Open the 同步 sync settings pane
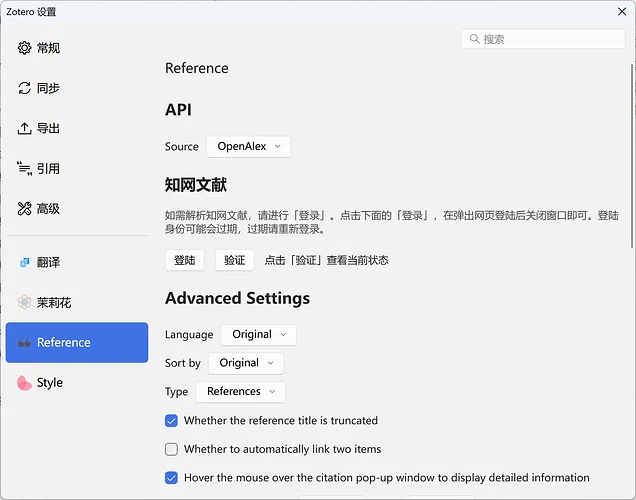The height and width of the screenshot is (500, 636). [77, 88]
